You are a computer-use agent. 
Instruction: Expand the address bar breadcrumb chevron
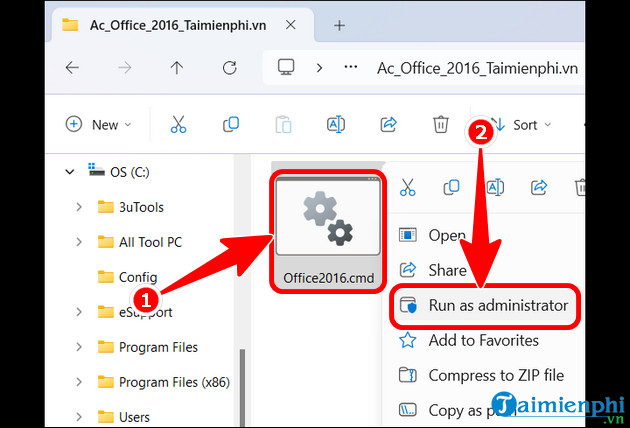(319, 68)
